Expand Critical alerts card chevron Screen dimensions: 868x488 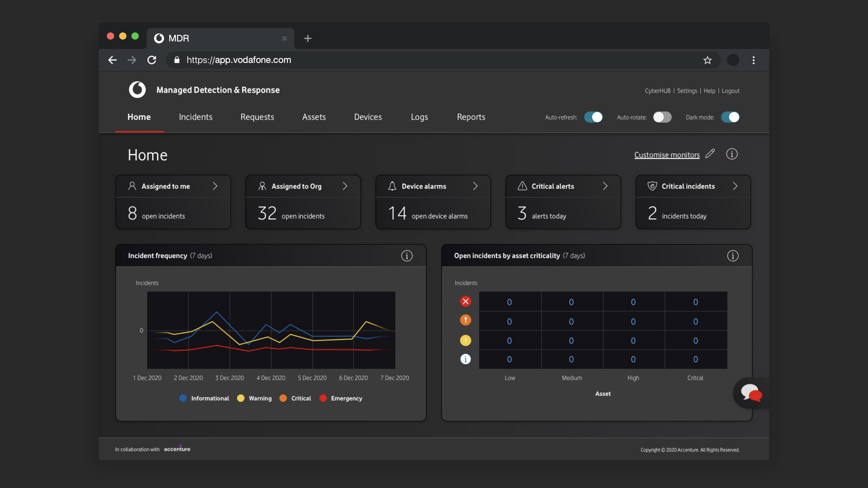point(605,186)
